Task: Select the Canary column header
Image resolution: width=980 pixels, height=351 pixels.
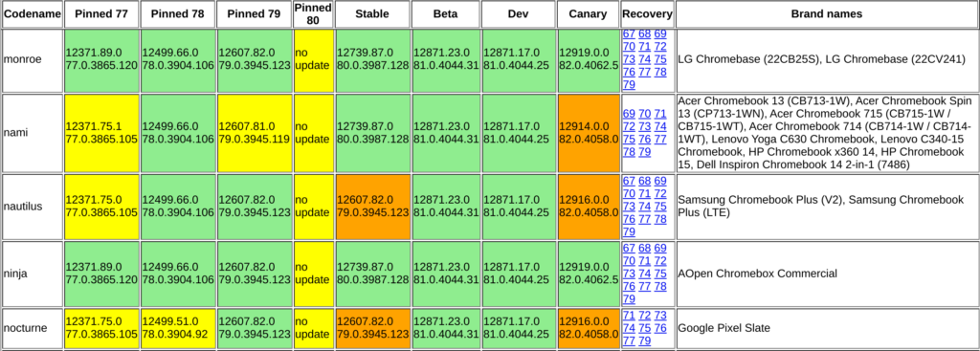Action: [589, 13]
